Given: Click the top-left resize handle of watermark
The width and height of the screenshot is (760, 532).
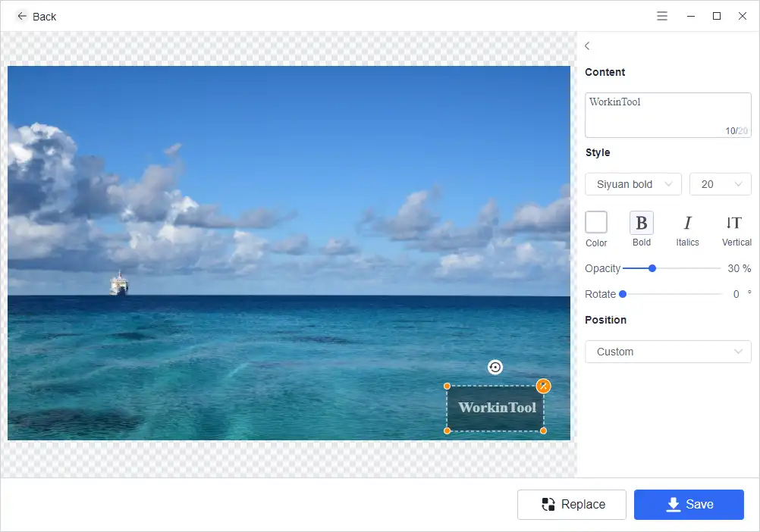Looking at the screenshot, I should click(447, 386).
